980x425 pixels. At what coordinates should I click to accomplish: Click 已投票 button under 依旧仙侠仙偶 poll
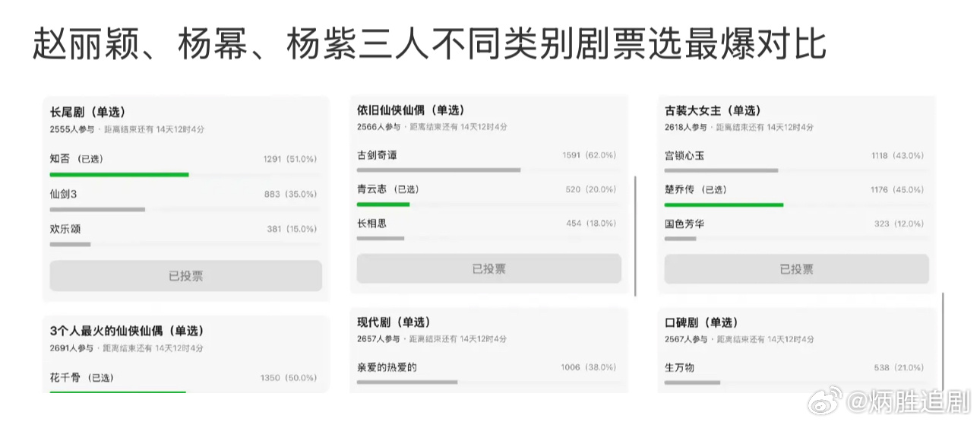click(x=489, y=268)
